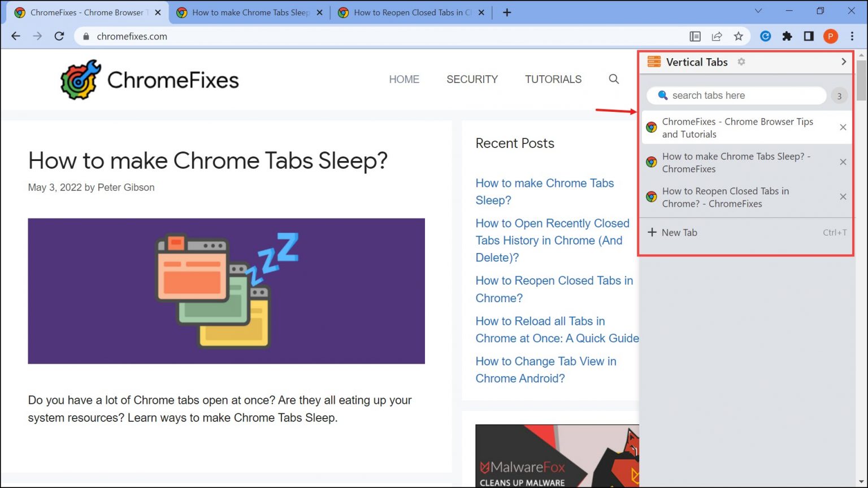The width and height of the screenshot is (868, 488).
Task: Open Chrome extensions puzzle icon
Action: (787, 36)
